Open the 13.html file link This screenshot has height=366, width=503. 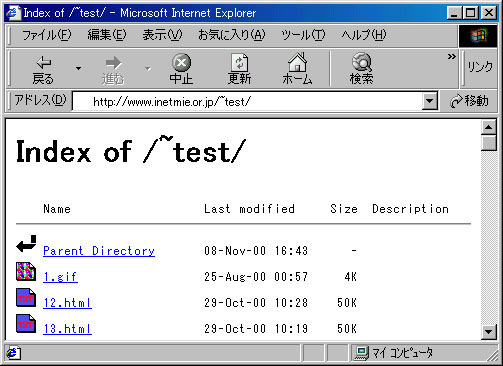tap(67, 329)
